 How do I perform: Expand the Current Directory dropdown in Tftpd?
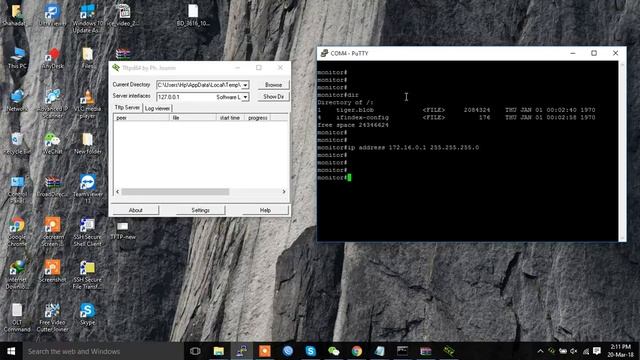click(x=245, y=85)
